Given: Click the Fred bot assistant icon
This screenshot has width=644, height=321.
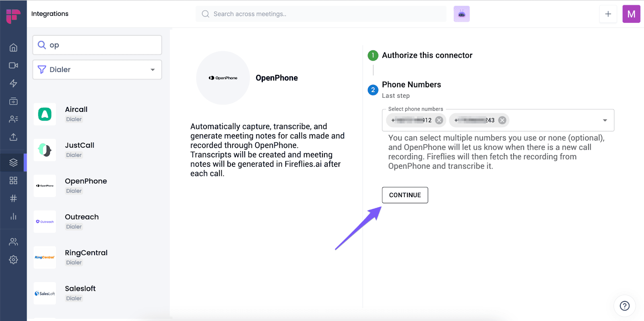Looking at the screenshot, I should click(x=462, y=14).
